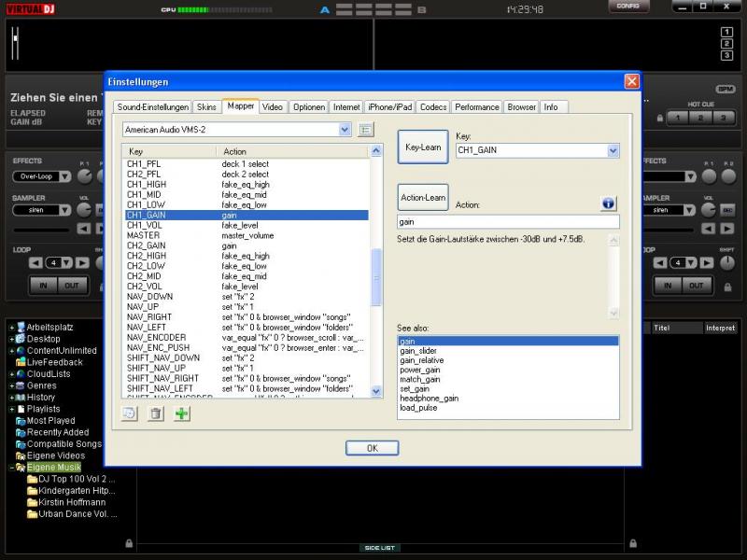Image resolution: width=747 pixels, height=560 pixels.
Task: Open the Performance tab
Action: 477,107
